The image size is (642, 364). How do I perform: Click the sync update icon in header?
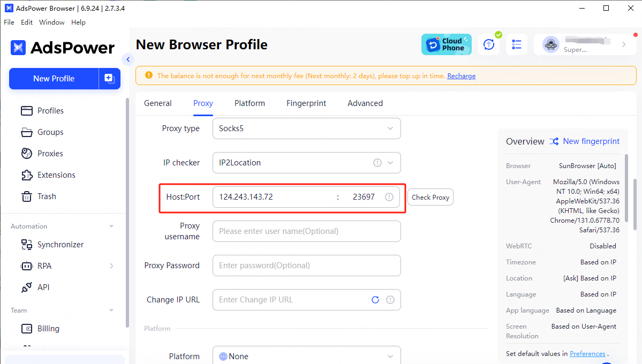coord(488,44)
